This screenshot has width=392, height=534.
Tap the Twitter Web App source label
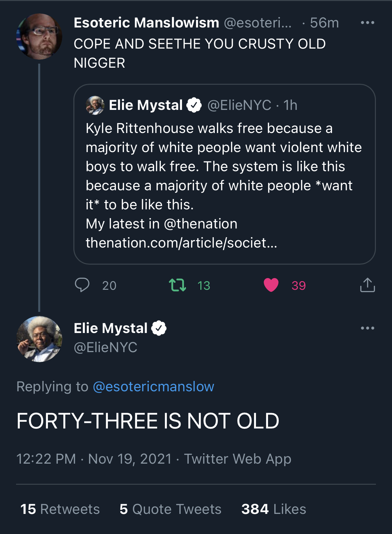[238, 459]
